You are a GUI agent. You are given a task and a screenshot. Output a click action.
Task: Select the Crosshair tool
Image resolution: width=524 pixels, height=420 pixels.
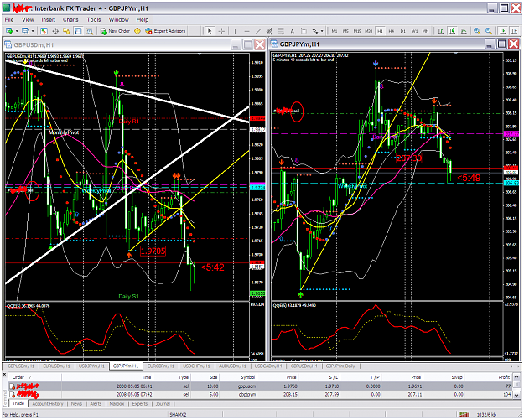221,31
